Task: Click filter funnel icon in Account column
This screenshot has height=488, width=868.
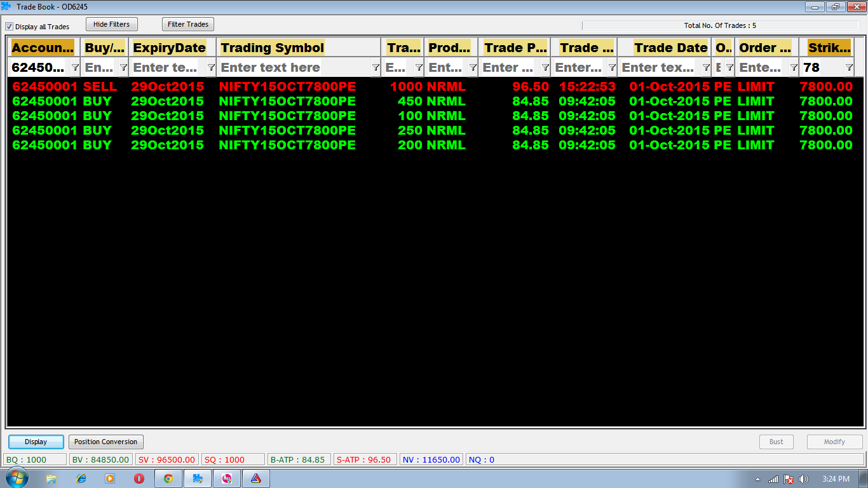Action: pyautogui.click(x=75, y=67)
